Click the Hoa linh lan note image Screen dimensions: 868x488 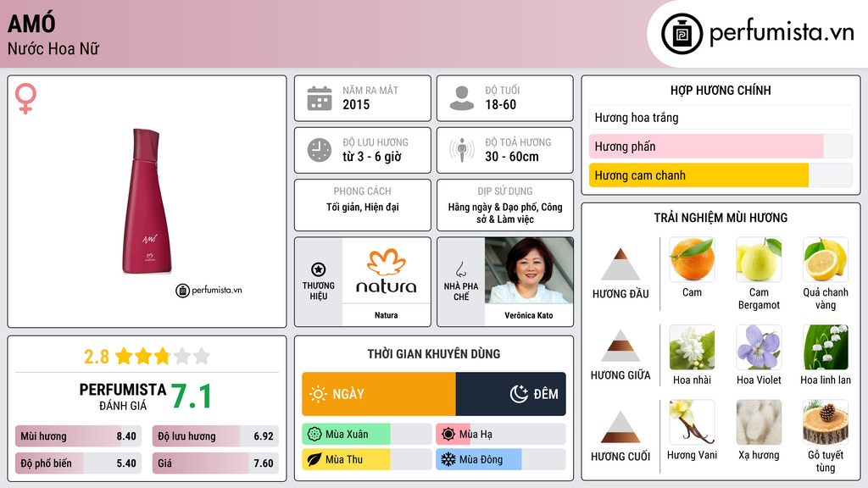pyautogui.click(x=826, y=347)
